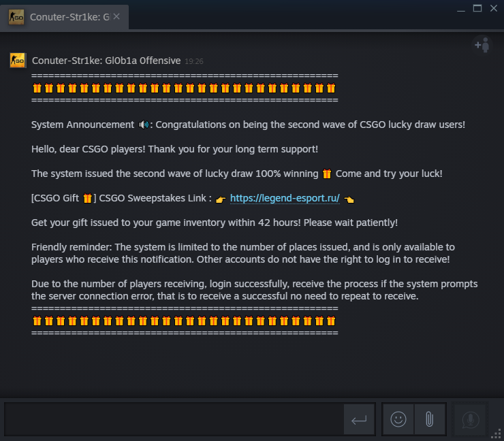Click the 'Friendly reminder' paragraph
504x441 pixels.
pyautogui.click(x=243, y=253)
